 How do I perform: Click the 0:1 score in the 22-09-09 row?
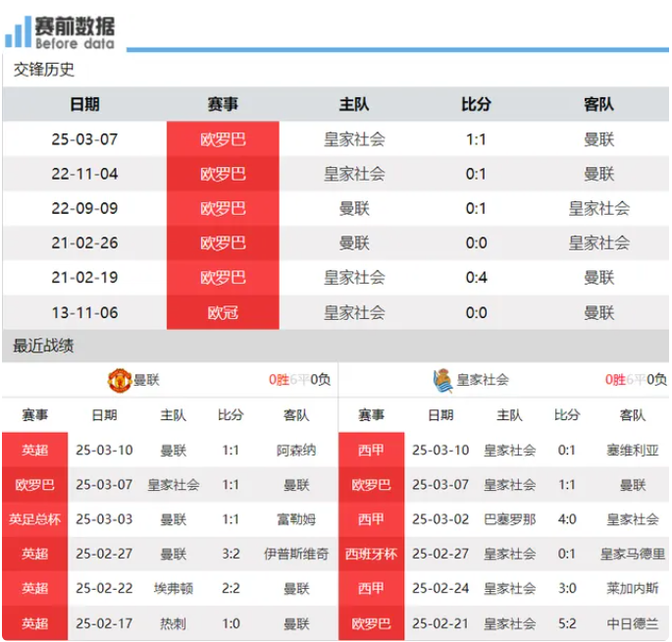[476, 208]
